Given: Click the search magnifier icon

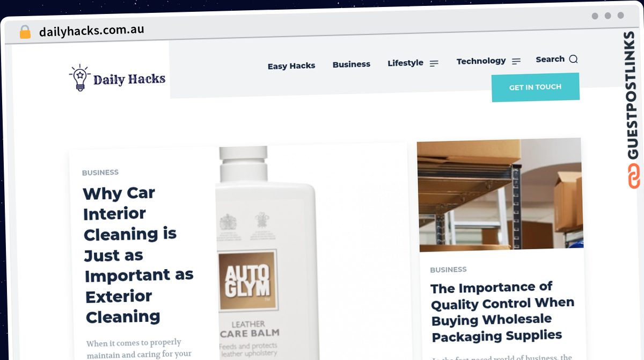Looking at the screenshot, I should 573,59.
